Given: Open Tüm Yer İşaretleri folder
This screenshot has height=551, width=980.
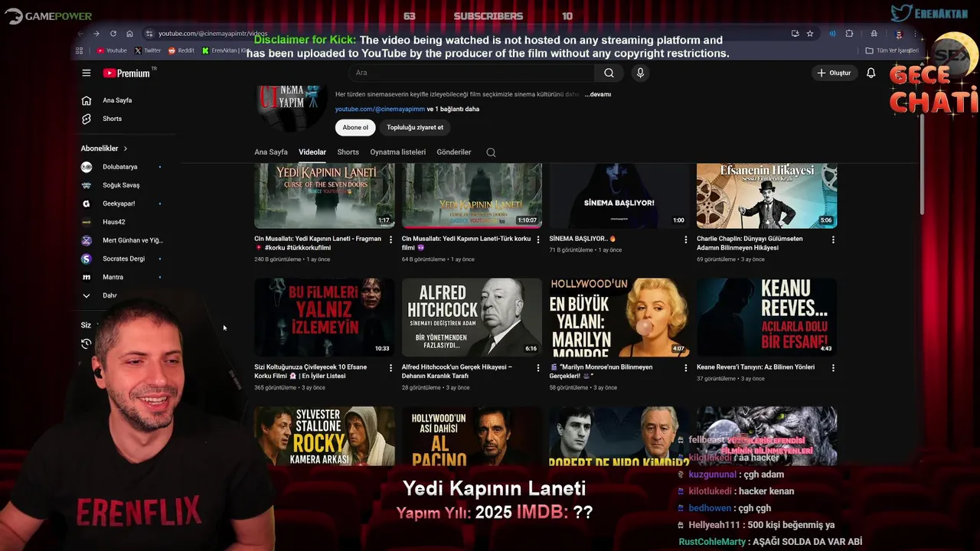Looking at the screenshot, I should [892, 51].
